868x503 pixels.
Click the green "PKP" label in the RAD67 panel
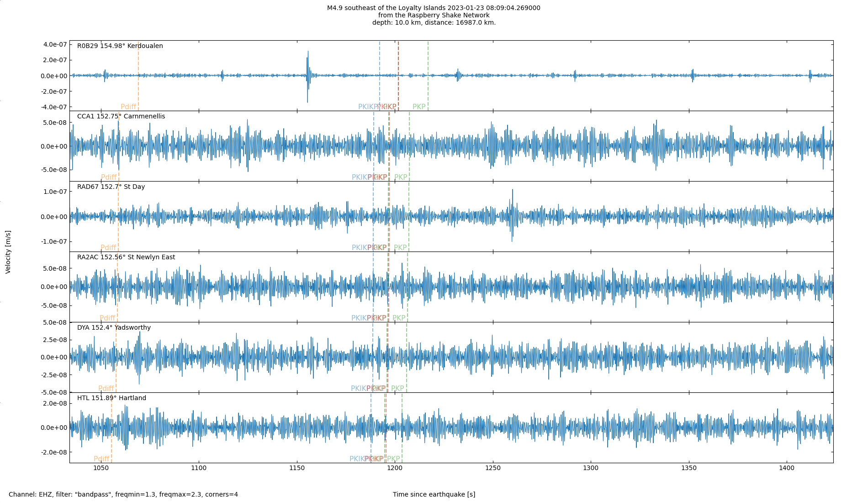tap(400, 248)
